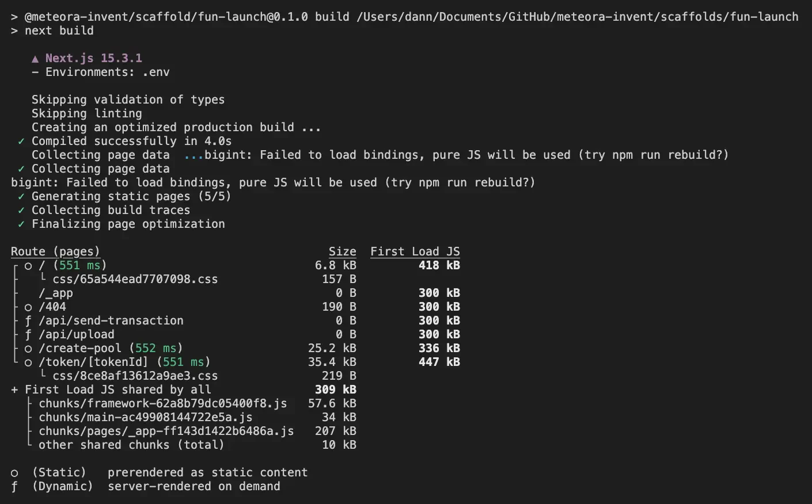
Task: Click the static circle symbol beside /404
Action: pos(28,307)
